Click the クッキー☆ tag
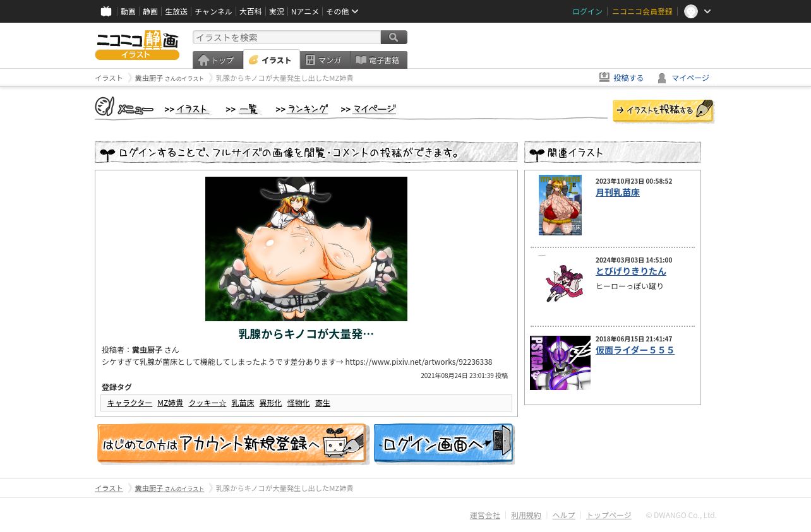Screen dimensions: 811x532 pyautogui.click(x=207, y=403)
